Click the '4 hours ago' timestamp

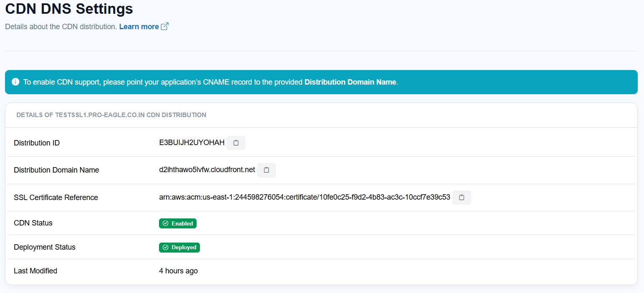click(178, 271)
